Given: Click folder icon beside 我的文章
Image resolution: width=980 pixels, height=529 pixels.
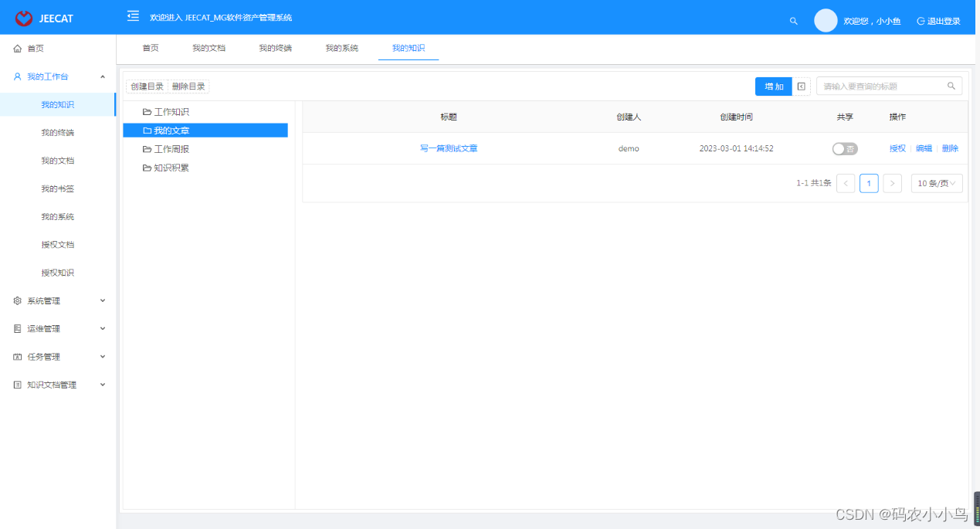Looking at the screenshot, I should point(147,131).
